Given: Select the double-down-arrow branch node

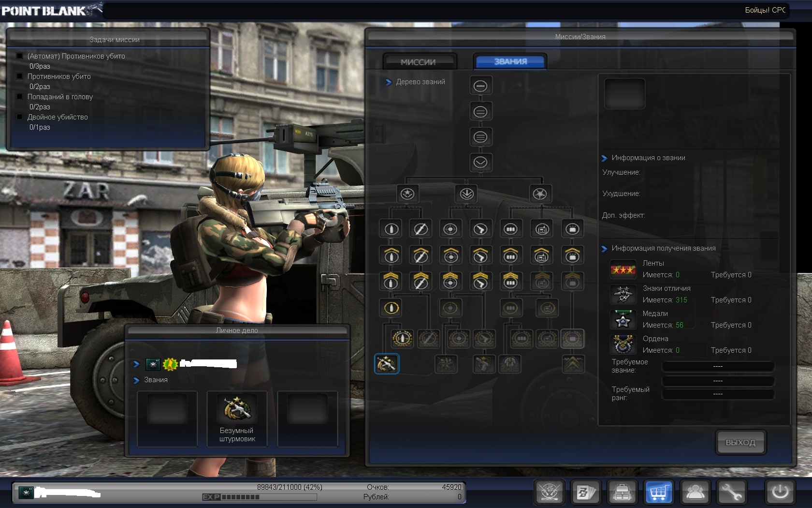Looking at the screenshot, I should tap(466, 194).
